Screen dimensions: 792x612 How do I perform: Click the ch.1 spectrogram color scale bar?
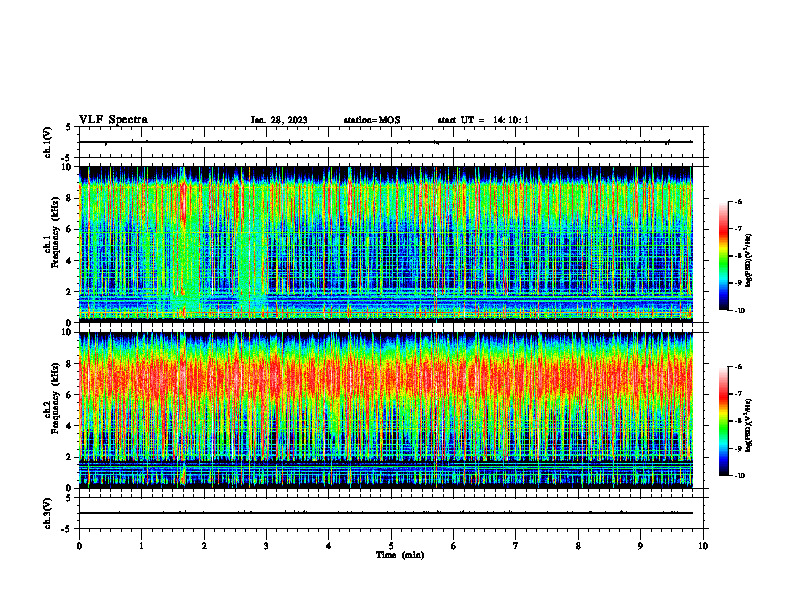point(723,256)
